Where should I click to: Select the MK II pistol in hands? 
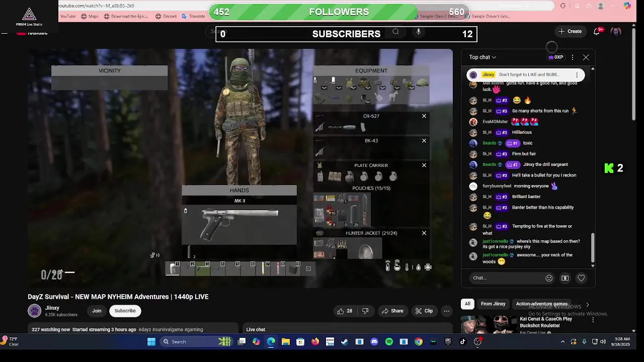tap(239, 225)
